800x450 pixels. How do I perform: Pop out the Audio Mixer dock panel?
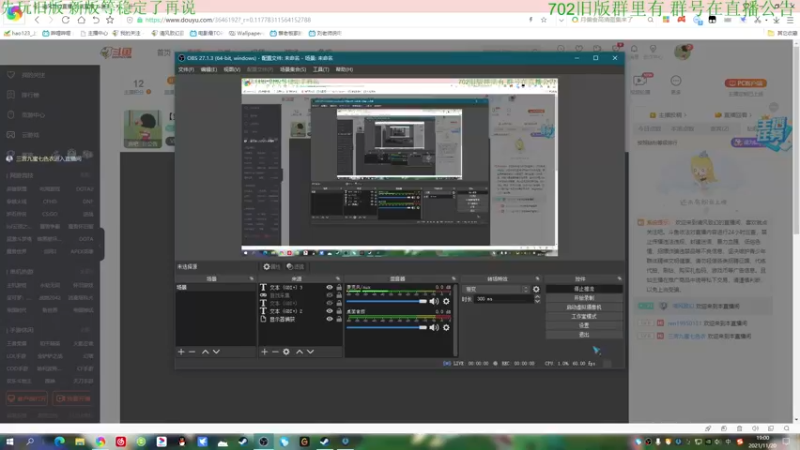pos(454,279)
